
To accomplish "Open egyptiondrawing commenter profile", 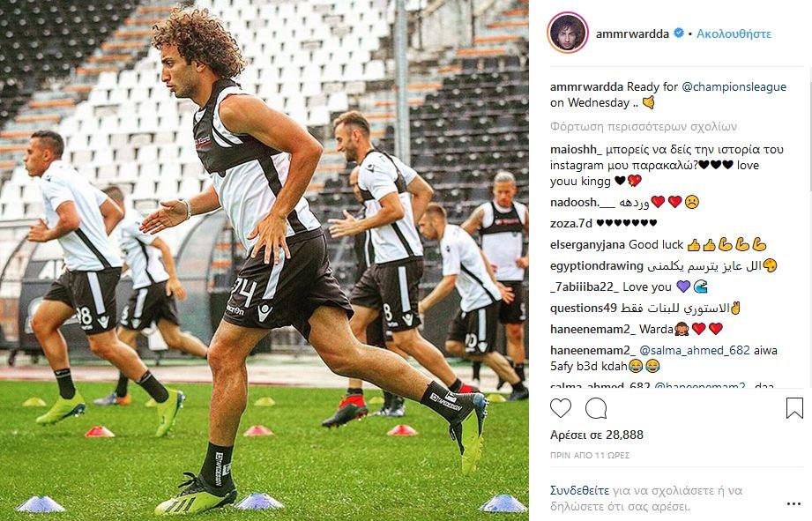I will coord(597,265).
